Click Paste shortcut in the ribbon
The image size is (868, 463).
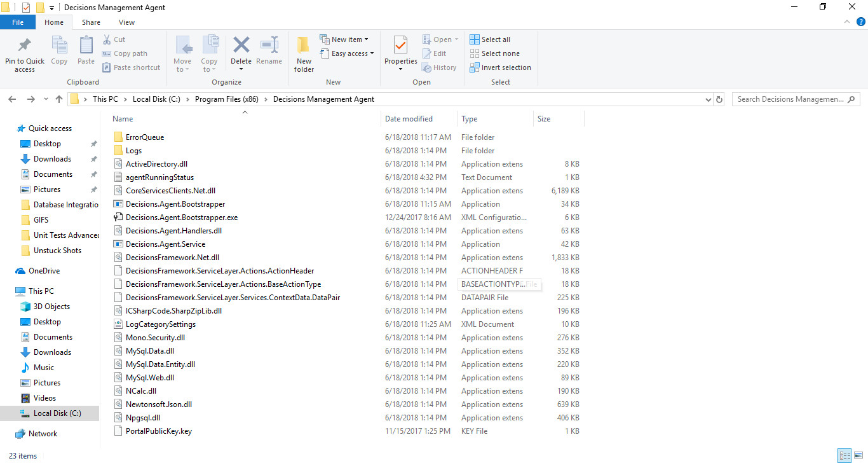coord(131,67)
